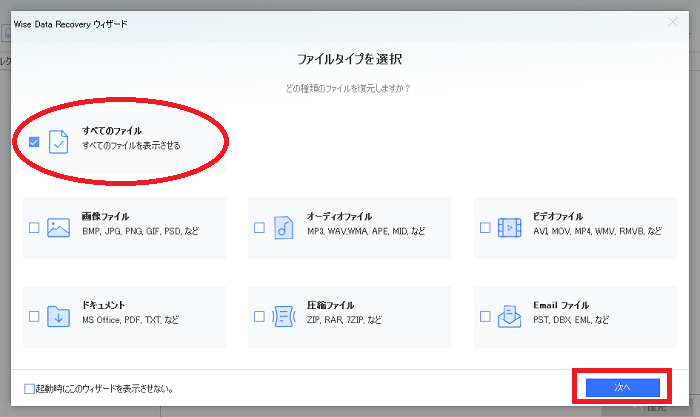Click the image file picture icon
The width and height of the screenshot is (700, 417).
pos(58,228)
